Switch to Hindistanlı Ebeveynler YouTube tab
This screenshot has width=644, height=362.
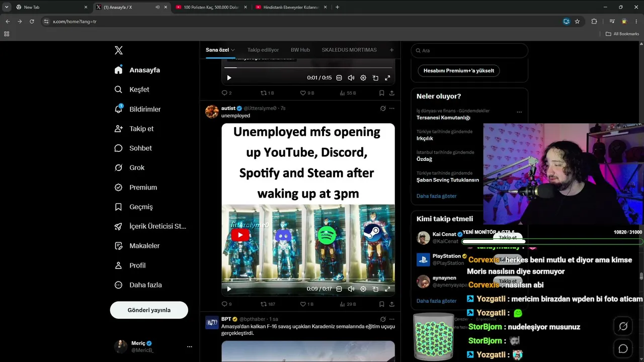[291, 7]
